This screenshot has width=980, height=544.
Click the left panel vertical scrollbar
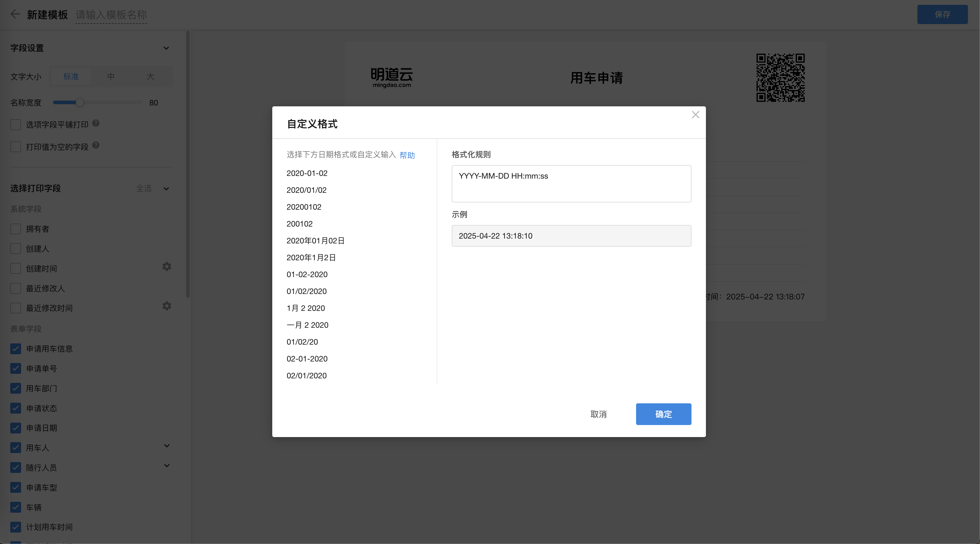tap(188, 164)
